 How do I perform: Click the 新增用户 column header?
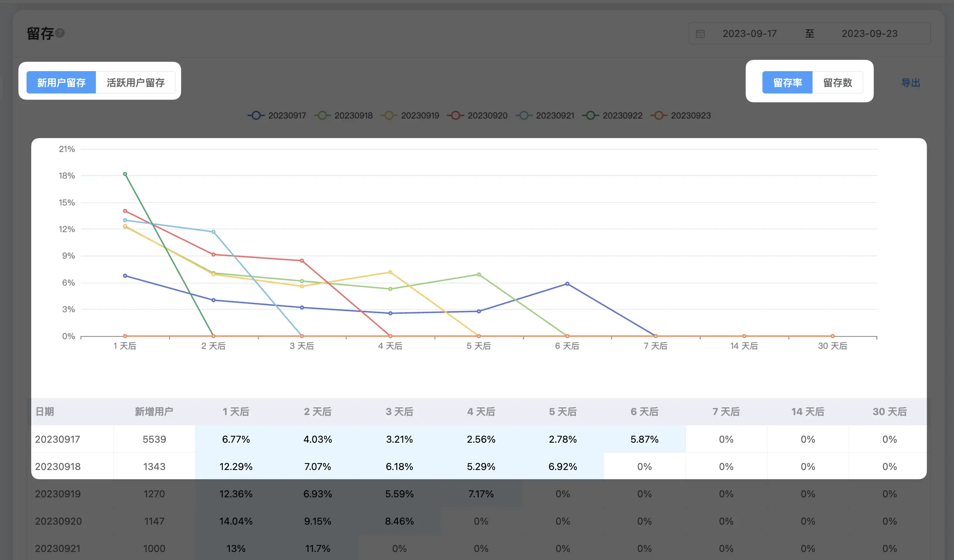154,412
